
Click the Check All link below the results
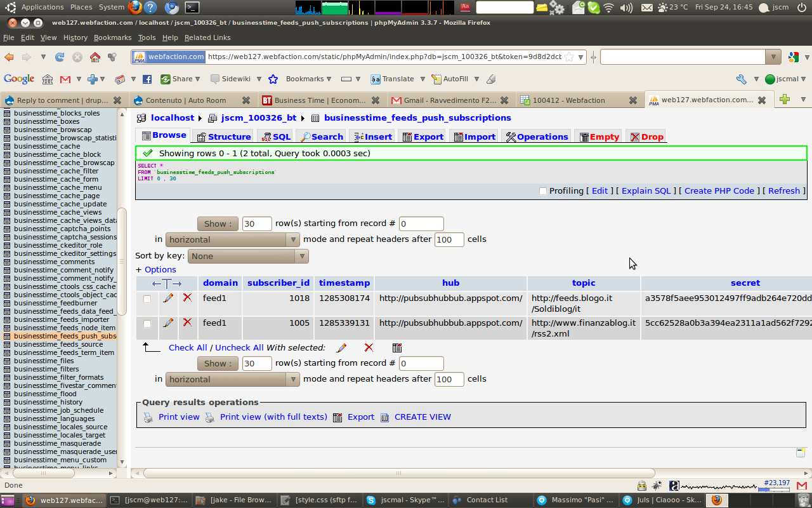(x=188, y=347)
